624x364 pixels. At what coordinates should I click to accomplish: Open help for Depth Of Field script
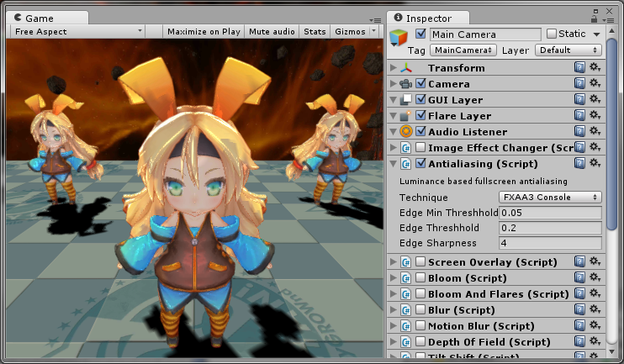pos(579,341)
